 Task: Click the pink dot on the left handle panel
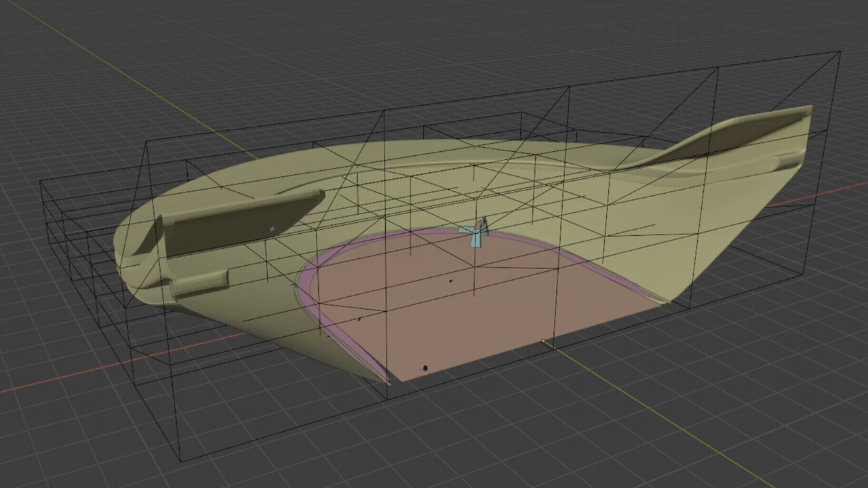click(273, 229)
